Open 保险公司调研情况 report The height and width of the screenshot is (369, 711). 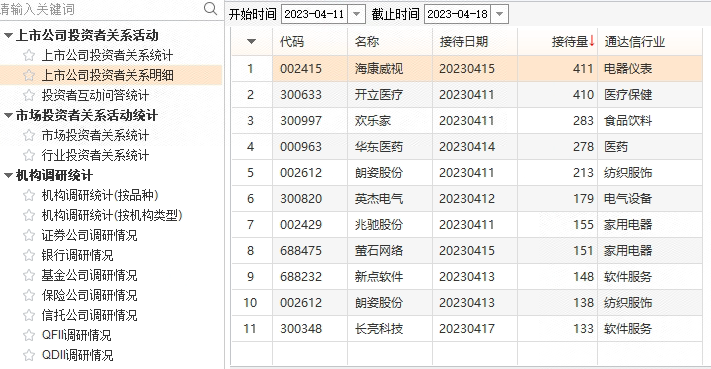point(89,295)
